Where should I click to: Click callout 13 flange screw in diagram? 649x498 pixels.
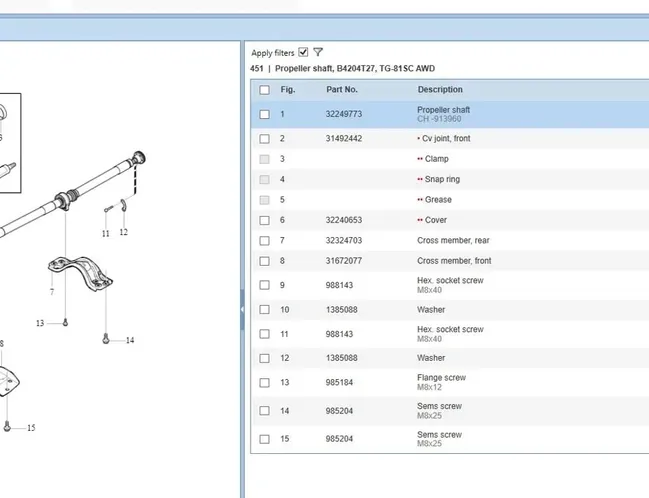click(65, 322)
